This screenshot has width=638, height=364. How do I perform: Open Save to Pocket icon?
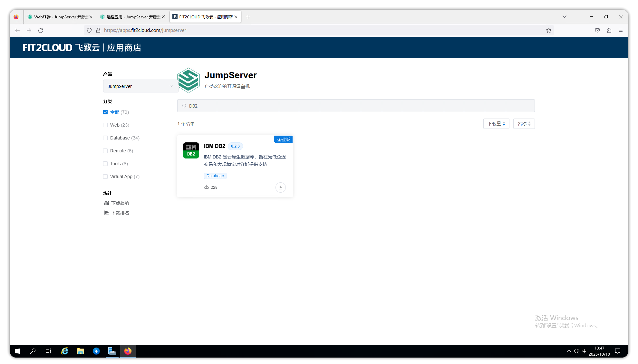point(597,30)
